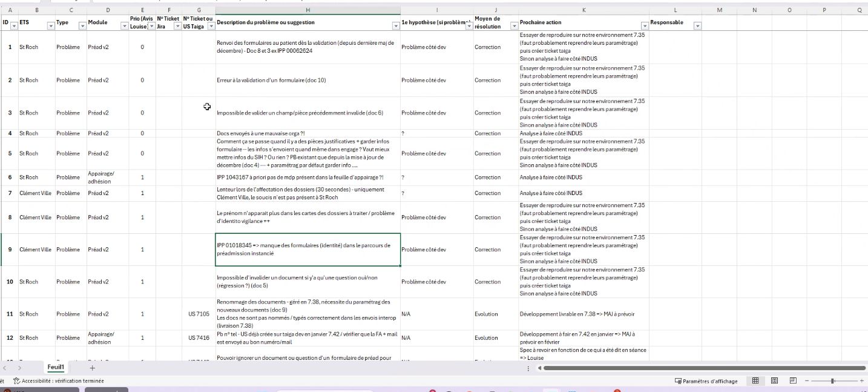The image size is (868, 392).
Task: Open the ETS column filter dropdown
Action: 48,26
